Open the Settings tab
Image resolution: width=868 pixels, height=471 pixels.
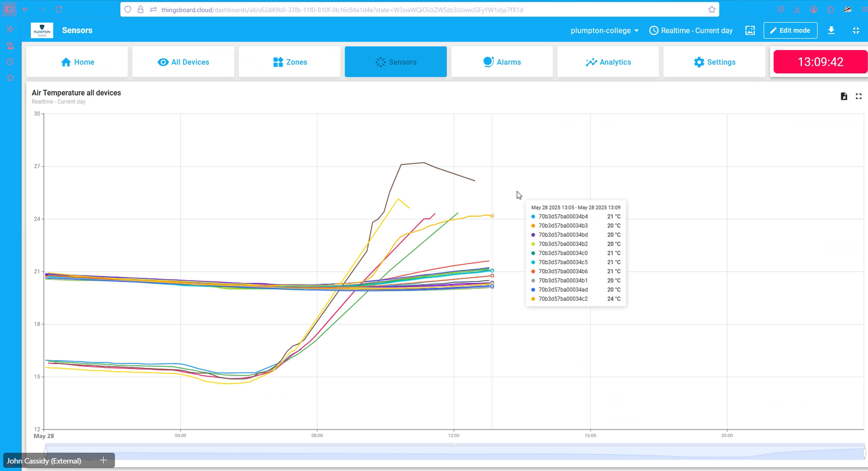tap(714, 62)
